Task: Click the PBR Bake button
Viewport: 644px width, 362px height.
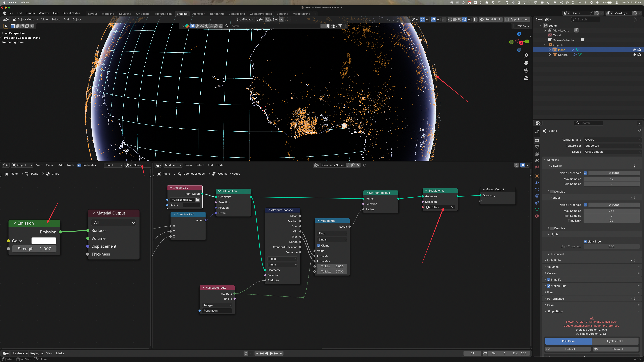Action: click(568, 341)
